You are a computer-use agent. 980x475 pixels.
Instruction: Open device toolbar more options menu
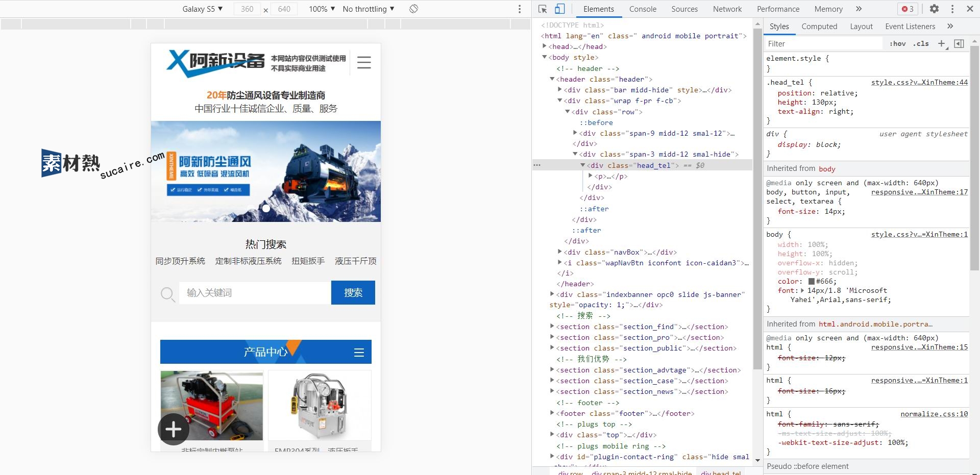coord(520,9)
